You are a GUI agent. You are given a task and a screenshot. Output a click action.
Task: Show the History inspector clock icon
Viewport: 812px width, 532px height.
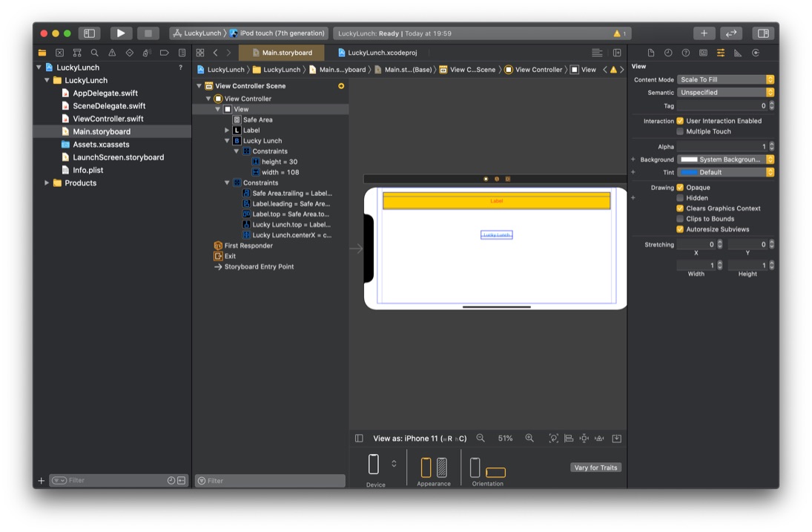(x=668, y=53)
